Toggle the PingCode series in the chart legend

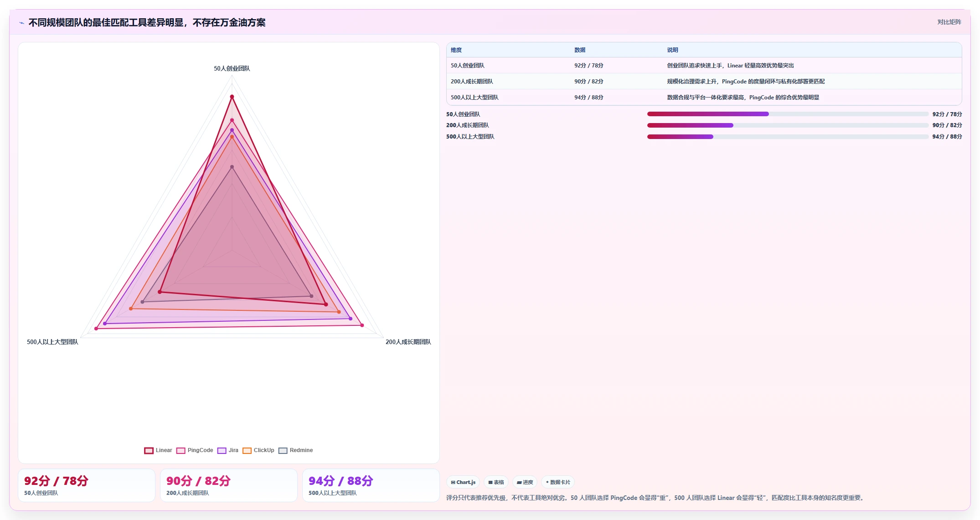pos(195,450)
